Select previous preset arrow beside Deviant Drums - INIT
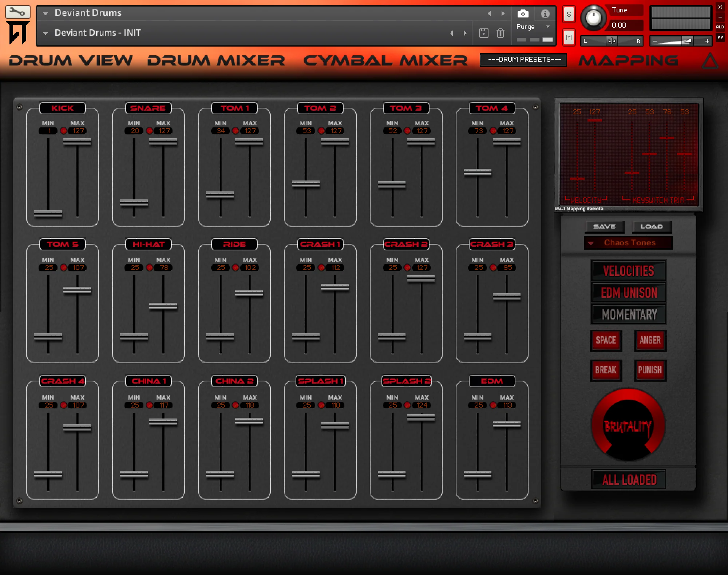Viewport: 728px width, 575px height. (x=451, y=33)
